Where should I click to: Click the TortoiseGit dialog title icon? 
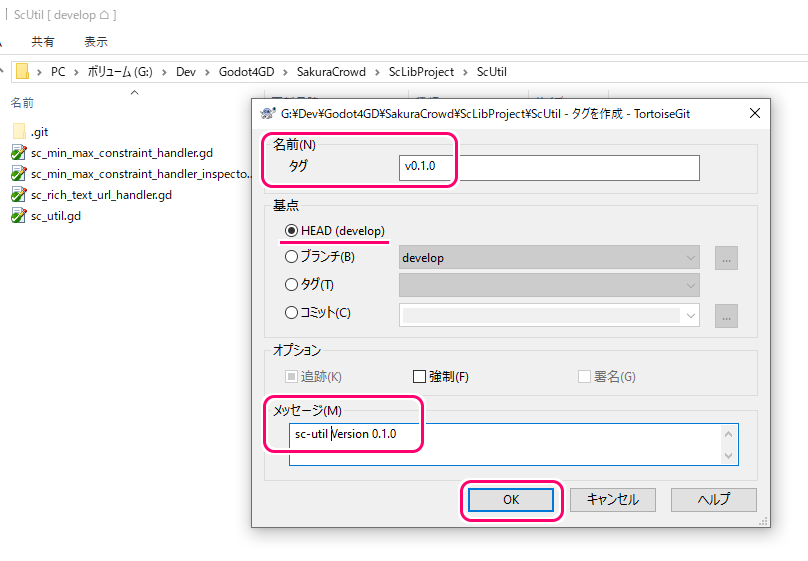point(267,114)
